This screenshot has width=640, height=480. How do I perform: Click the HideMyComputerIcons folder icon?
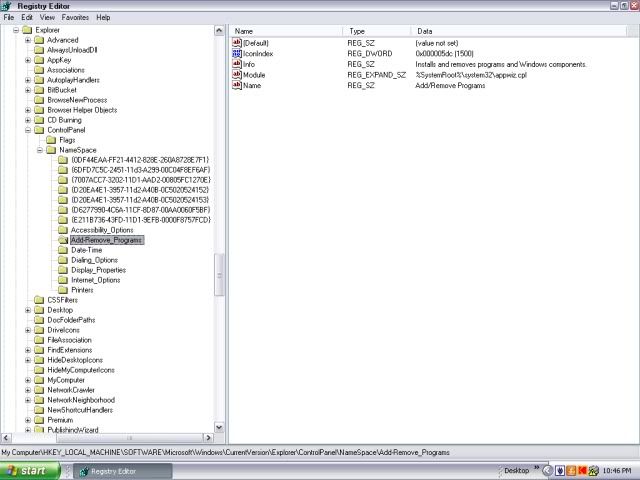coord(39,370)
